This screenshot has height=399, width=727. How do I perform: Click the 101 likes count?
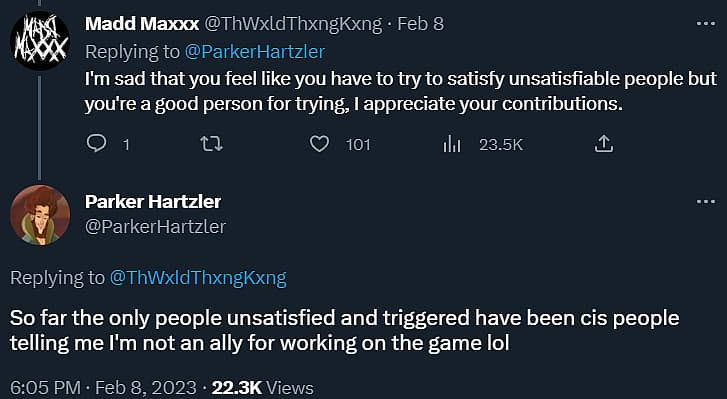click(x=358, y=145)
